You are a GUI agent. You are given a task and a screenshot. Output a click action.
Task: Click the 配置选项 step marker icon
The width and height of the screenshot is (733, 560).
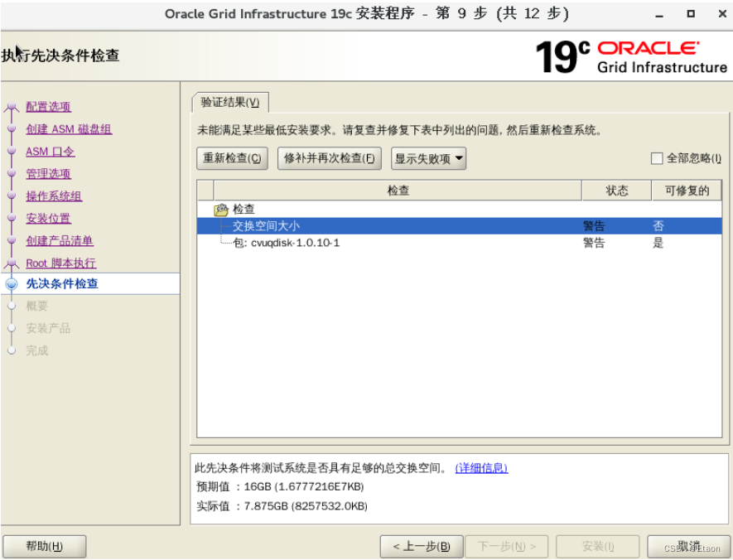pyautogui.click(x=12, y=107)
